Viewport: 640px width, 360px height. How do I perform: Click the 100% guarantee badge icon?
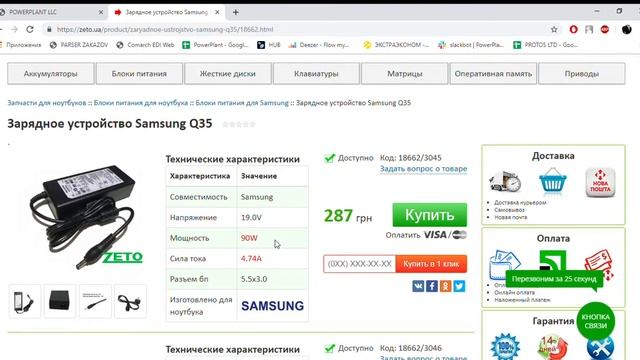click(505, 347)
